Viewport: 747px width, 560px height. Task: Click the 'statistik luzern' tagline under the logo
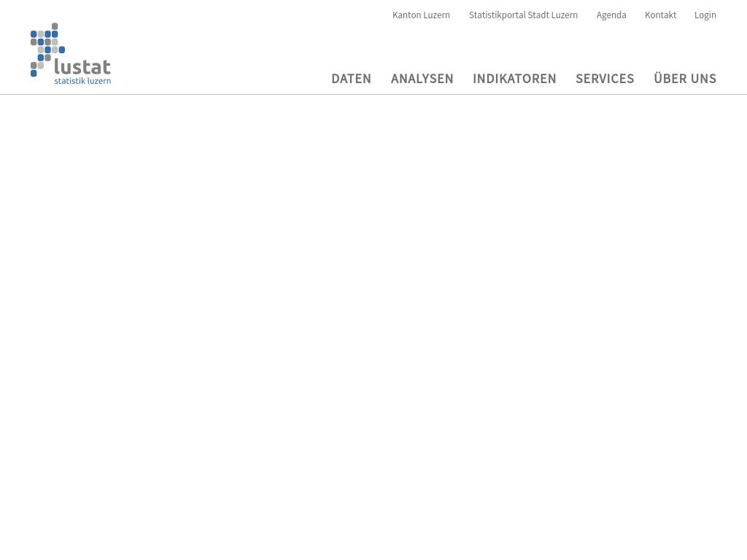(x=82, y=81)
